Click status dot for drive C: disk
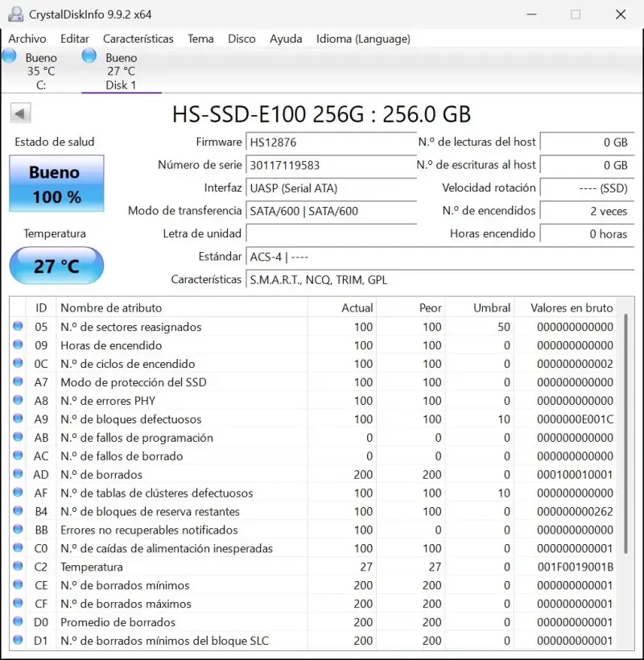The height and width of the screenshot is (660, 644). (10, 56)
